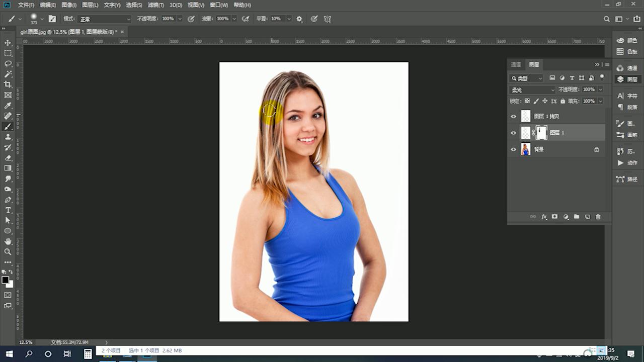This screenshot has height=362, width=644.
Task: Select the Eraser tool
Action: [x=8, y=158]
